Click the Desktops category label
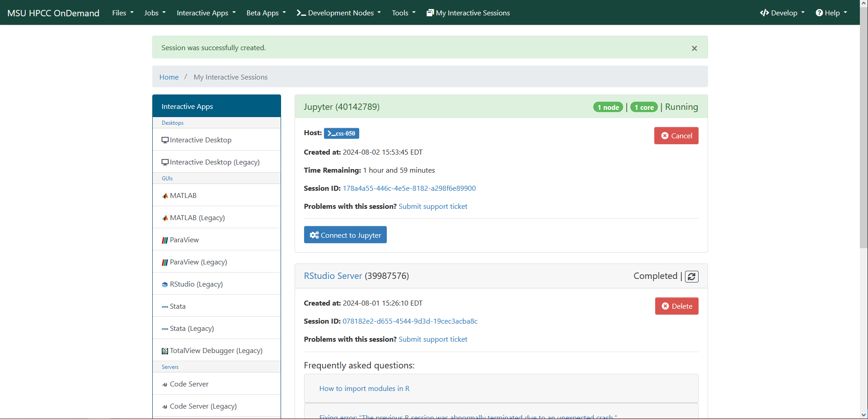Viewport: 868px width, 419px height. click(x=173, y=123)
